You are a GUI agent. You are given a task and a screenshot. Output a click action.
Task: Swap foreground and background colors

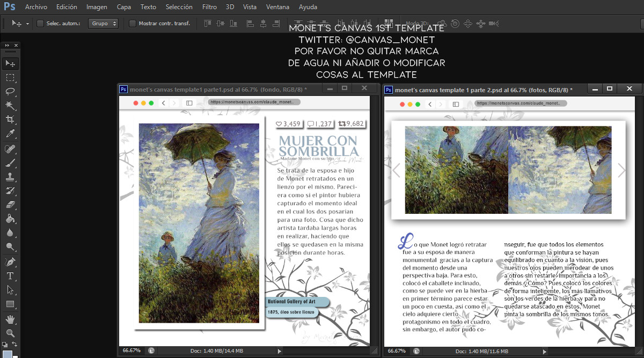click(14, 344)
